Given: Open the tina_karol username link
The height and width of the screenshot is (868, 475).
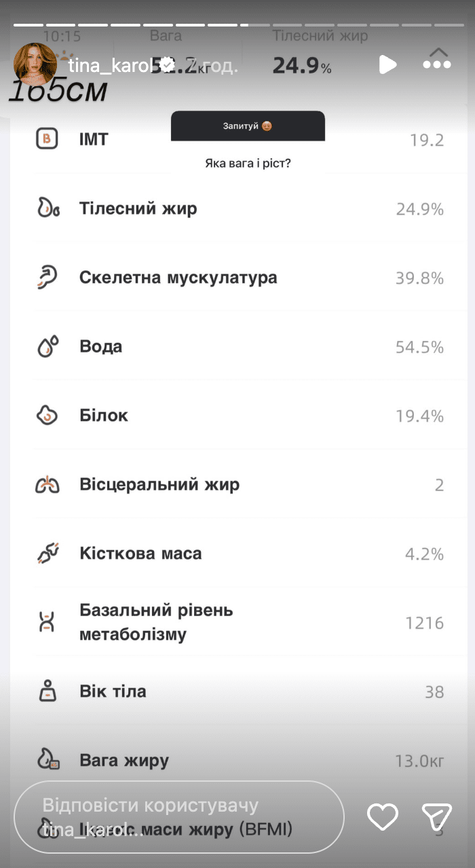Looking at the screenshot, I should point(109,65).
